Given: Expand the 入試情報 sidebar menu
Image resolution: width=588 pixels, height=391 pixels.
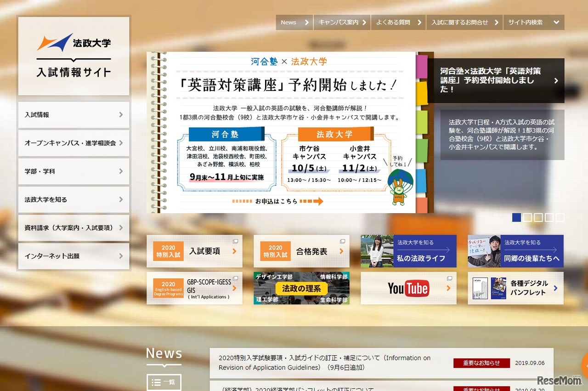Looking at the screenshot, I should pos(73,114).
